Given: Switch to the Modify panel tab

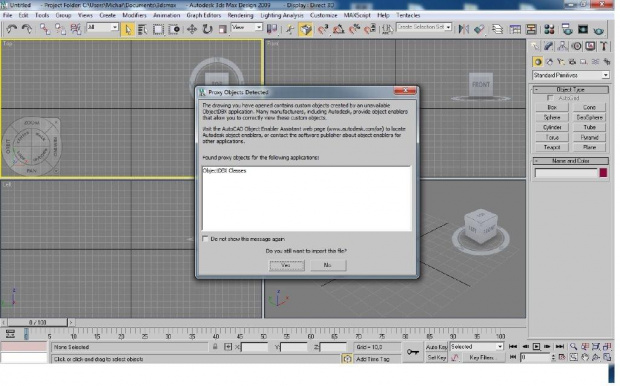Looking at the screenshot, I should [x=548, y=46].
